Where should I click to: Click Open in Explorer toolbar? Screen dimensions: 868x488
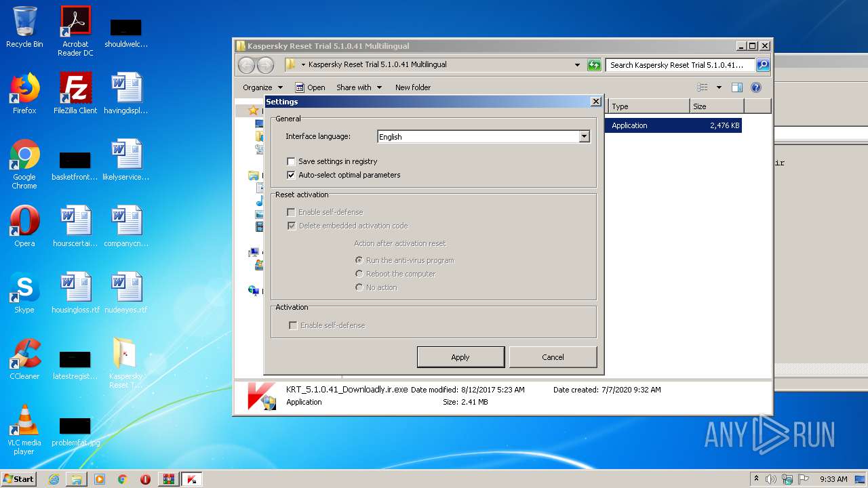(x=311, y=87)
